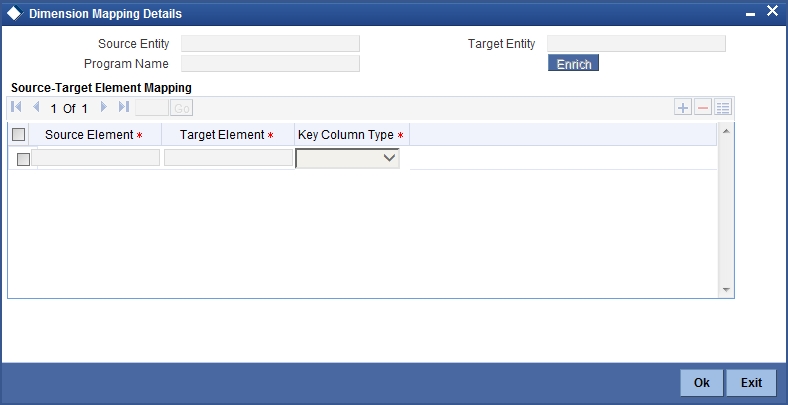This screenshot has height=405, width=788.
Task: Click the Enrich button
Action: 573,63
